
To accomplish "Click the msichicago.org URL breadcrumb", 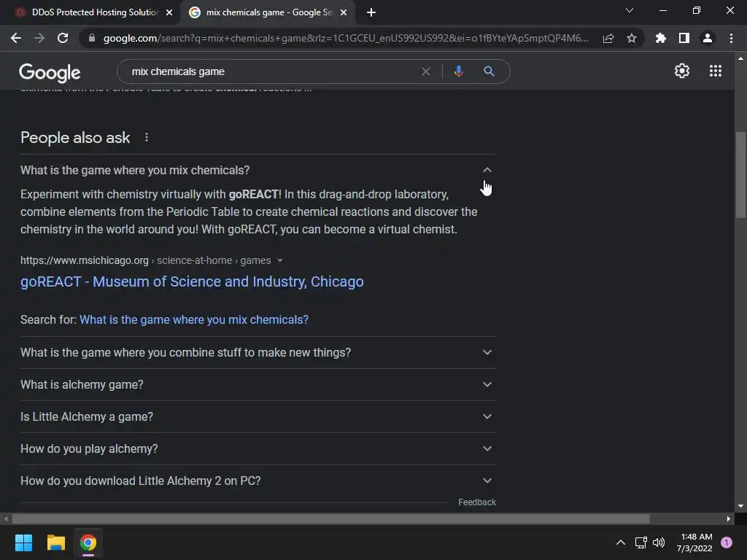I will pyautogui.click(x=145, y=260).
